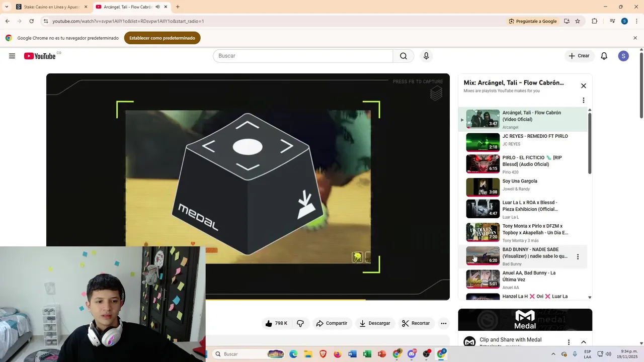This screenshot has width=644, height=362.
Task: Click Pregúntale a Google button
Action: 533,21
